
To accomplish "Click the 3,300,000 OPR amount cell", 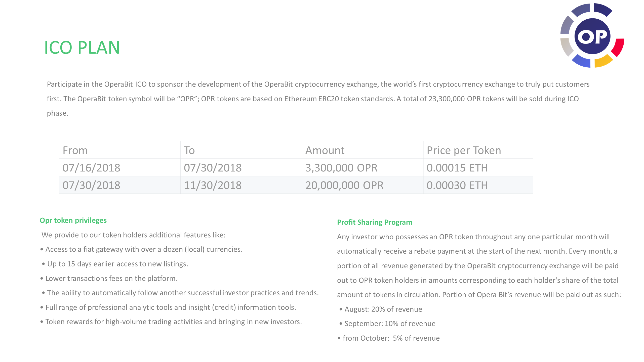I will (363, 167).
